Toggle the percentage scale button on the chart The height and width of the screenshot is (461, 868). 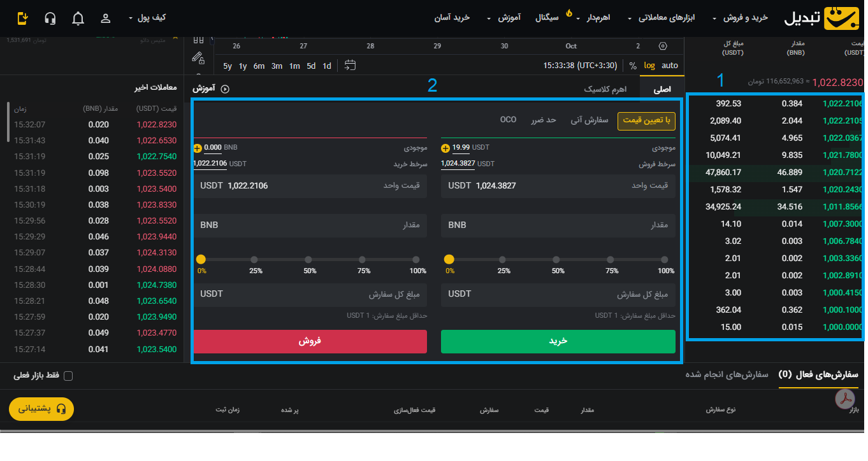633,65
